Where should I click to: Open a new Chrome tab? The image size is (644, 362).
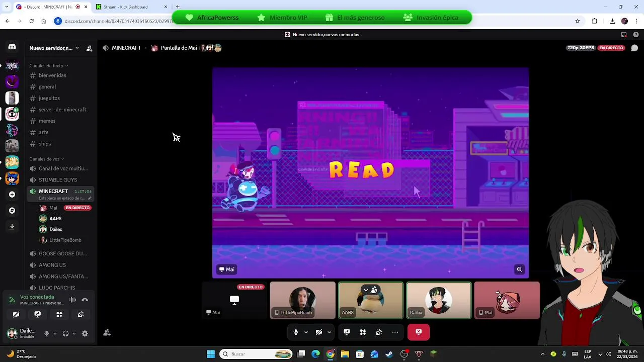point(178,7)
